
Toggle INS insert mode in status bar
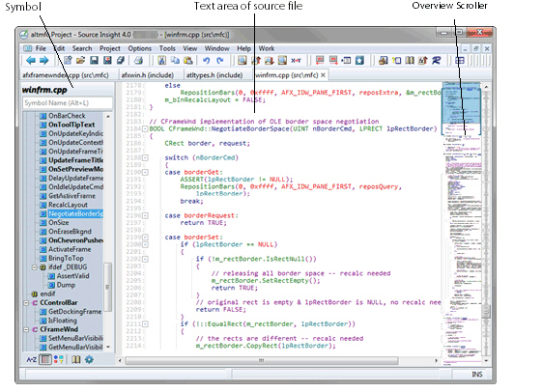(477, 375)
